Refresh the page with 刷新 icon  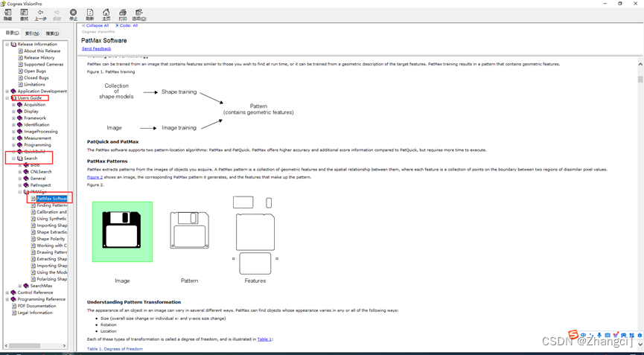click(x=89, y=15)
